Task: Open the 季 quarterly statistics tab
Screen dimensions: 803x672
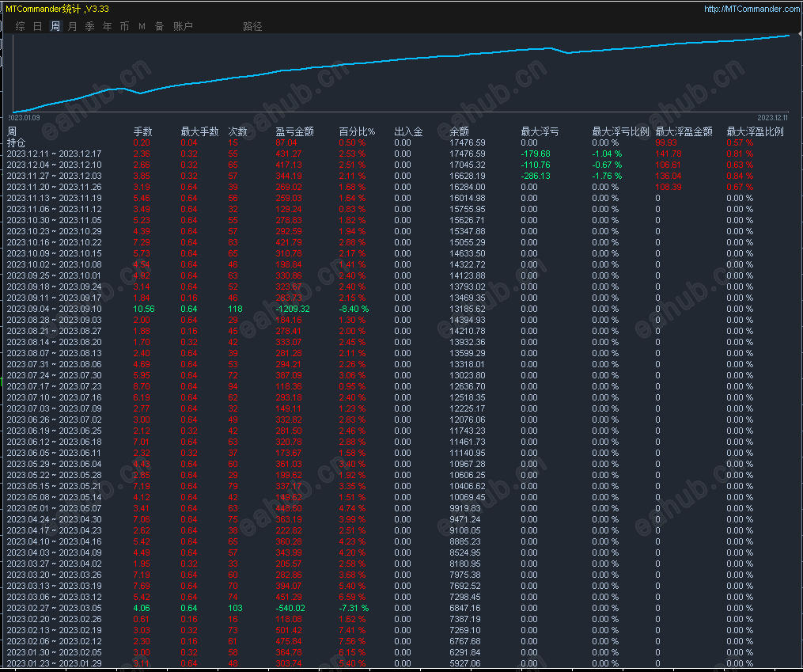Action: (90, 26)
